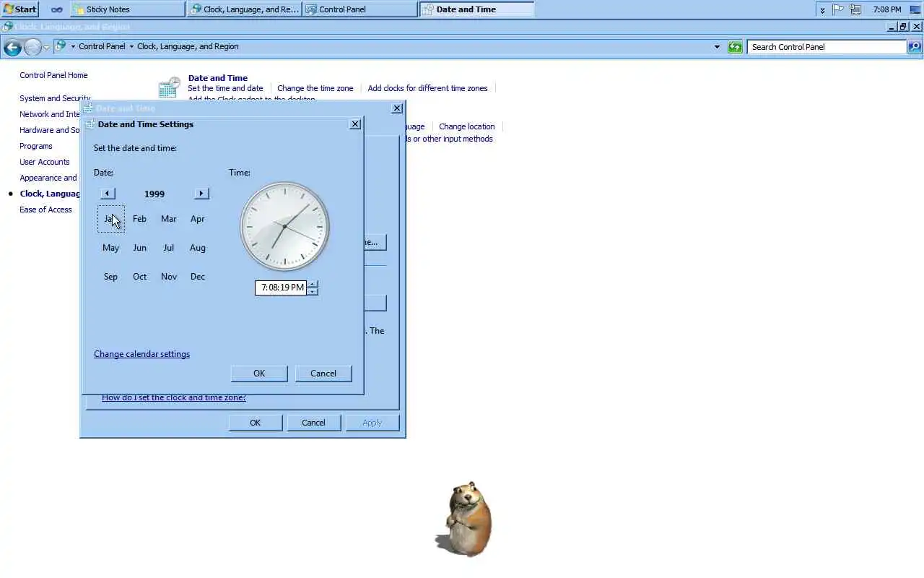Select Feb in the month grid
The height and width of the screenshot is (578, 924).
(x=139, y=219)
